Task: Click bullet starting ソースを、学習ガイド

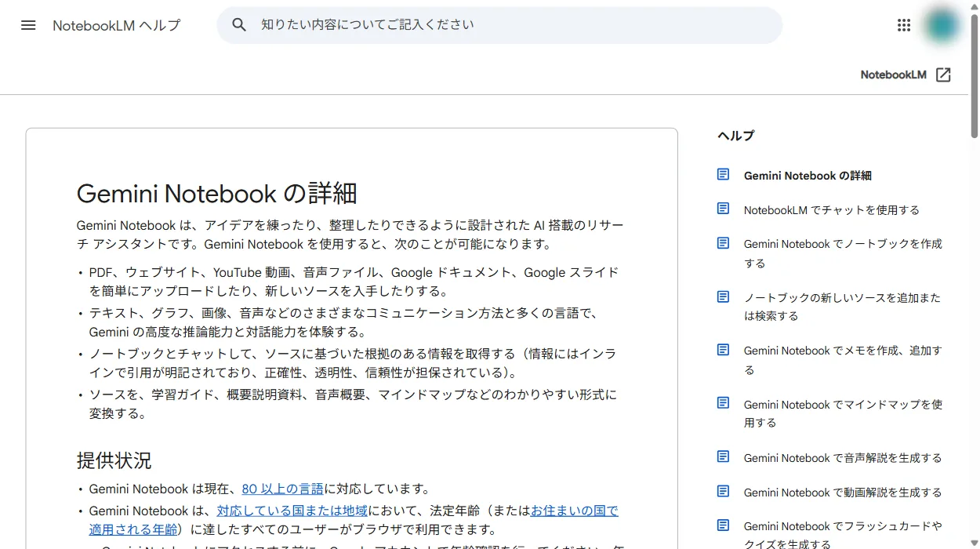Action: coord(353,404)
